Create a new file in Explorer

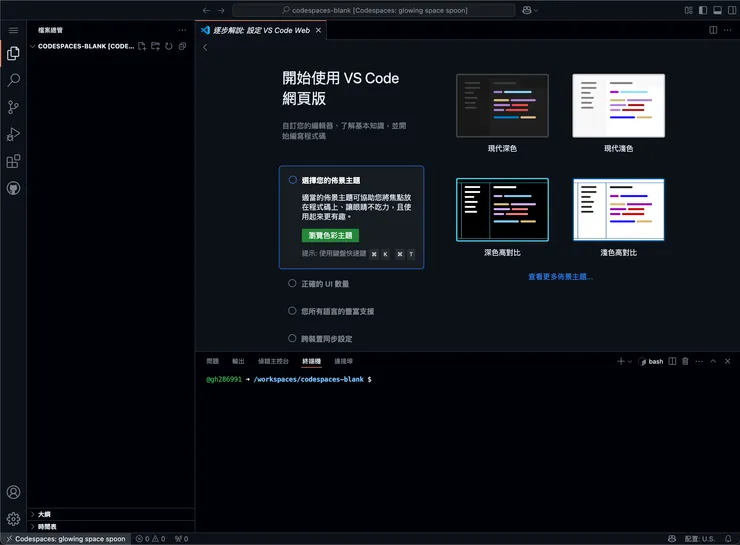coord(142,46)
